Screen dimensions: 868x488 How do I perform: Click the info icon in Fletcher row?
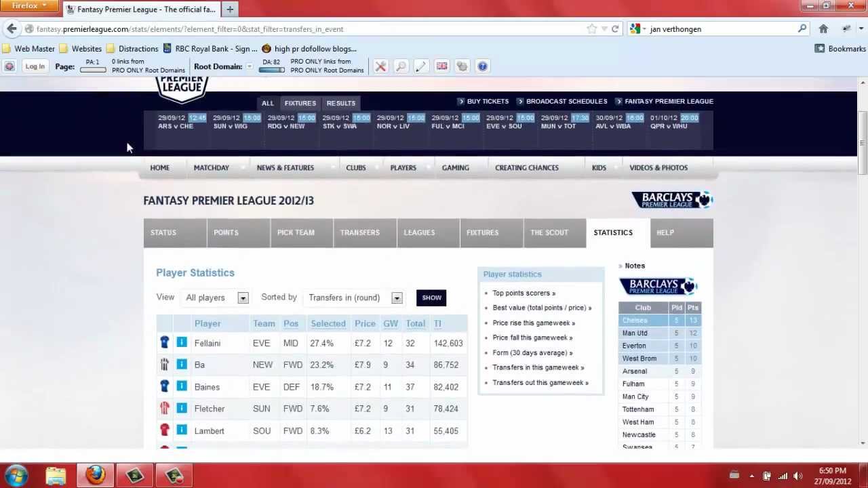182,408
